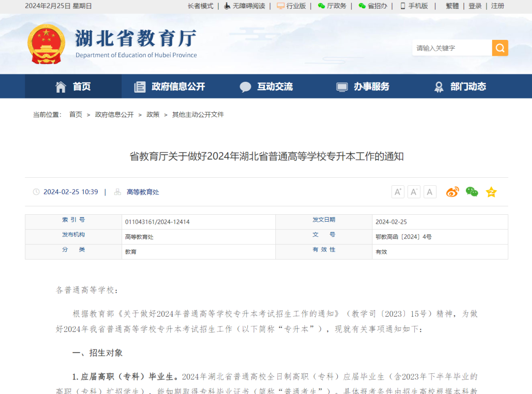Reset font size with the A button
532x394 pixels.
(430, 192)
